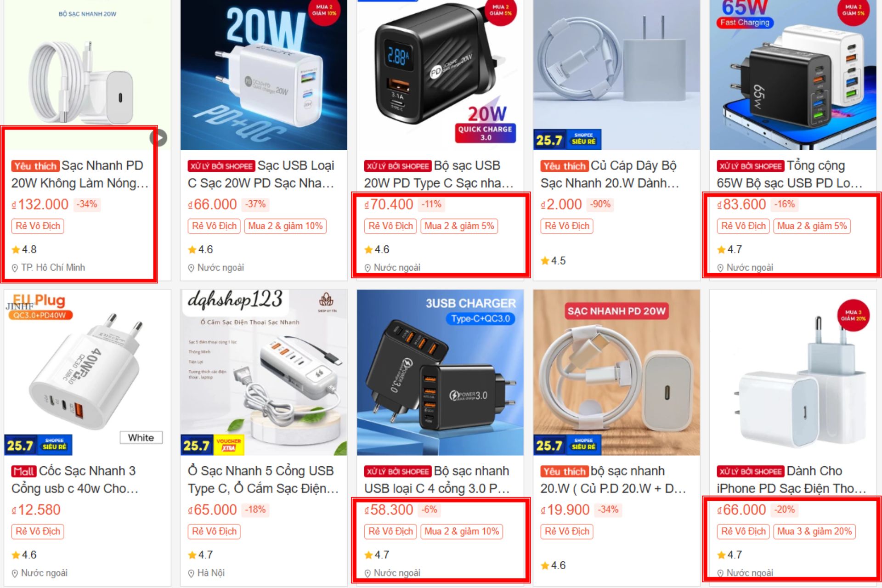Viewport: 882px width, 588px height.
Task: Open the 3USB Charger product image
Action: [440, 372]
